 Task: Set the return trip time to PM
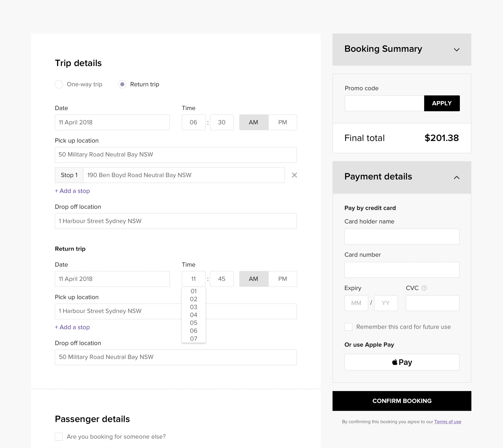click(x=282, y=279)
